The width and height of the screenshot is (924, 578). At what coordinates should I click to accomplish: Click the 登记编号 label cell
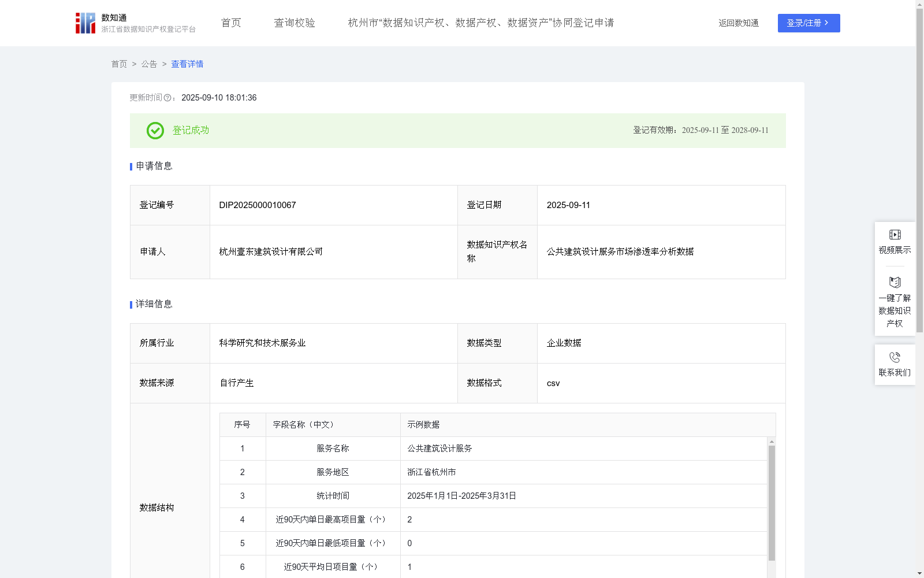170,205
